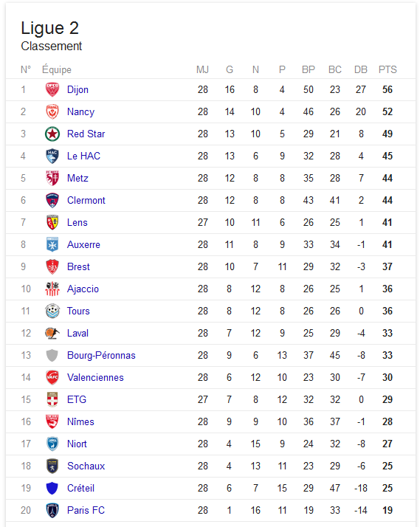This screenshot has width=420, height=527.
Task: Click the Le HAC crest icon
Action: (x=52, y=156)
